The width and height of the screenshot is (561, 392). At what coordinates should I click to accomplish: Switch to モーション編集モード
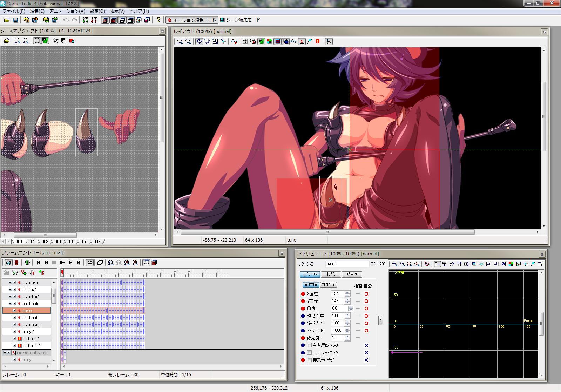tap(192, 20)
